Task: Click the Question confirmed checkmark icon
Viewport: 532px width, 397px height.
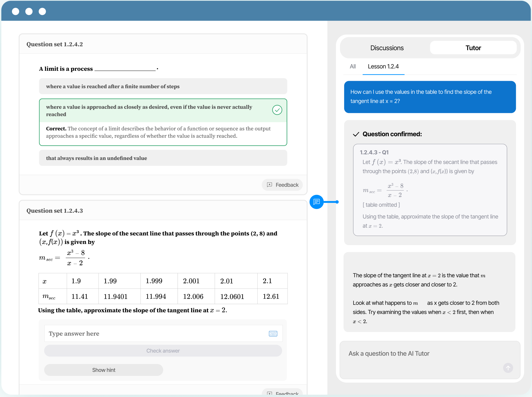Action: [x=356, y=134]
